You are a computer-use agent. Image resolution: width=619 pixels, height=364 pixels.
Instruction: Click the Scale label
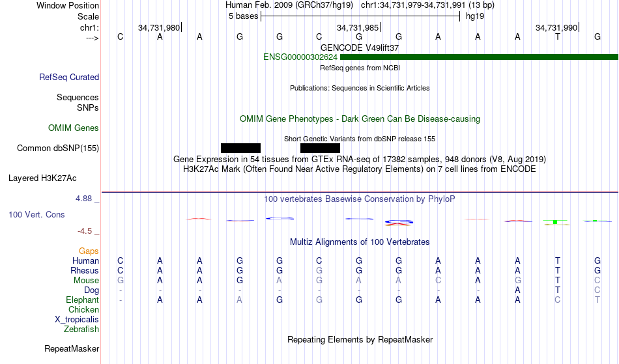point(88,16)
